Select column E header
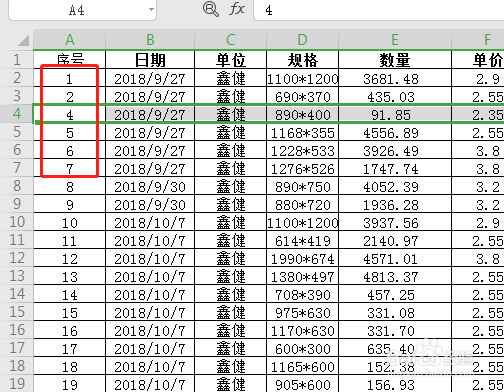Screen dimensions: 504x392 (x=395, y=40)
